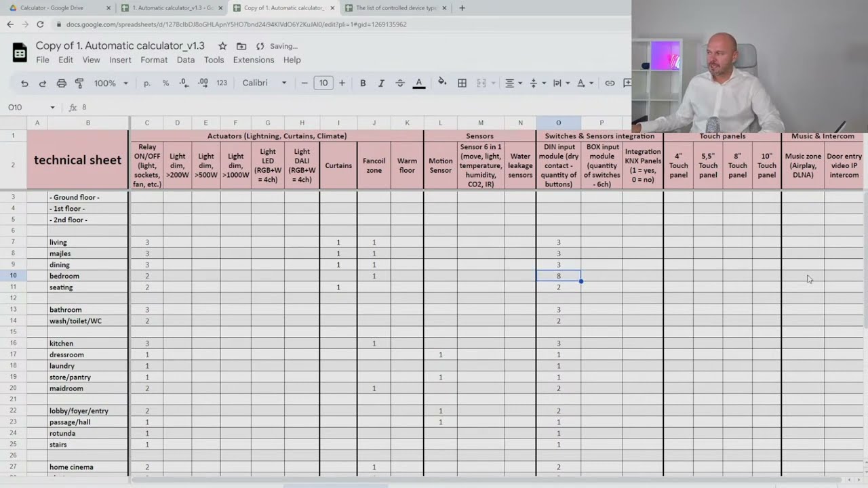868x488 pixels.
Task: Open the 123 number format menu
Action: pos(222,83)
